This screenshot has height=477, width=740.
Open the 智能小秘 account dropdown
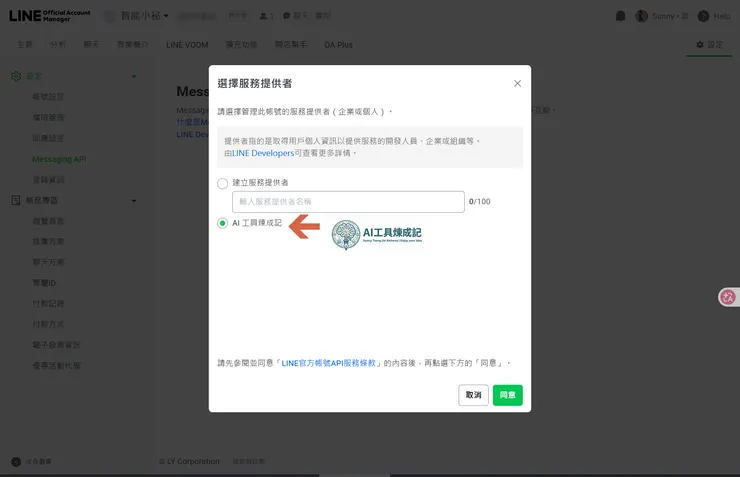pos(144,16)
